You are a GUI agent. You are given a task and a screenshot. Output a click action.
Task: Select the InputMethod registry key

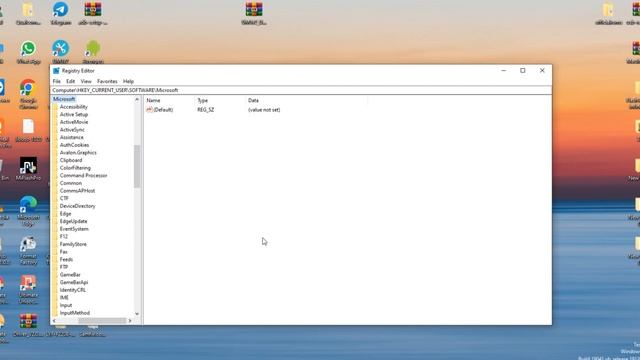click(x=75, y=313)
